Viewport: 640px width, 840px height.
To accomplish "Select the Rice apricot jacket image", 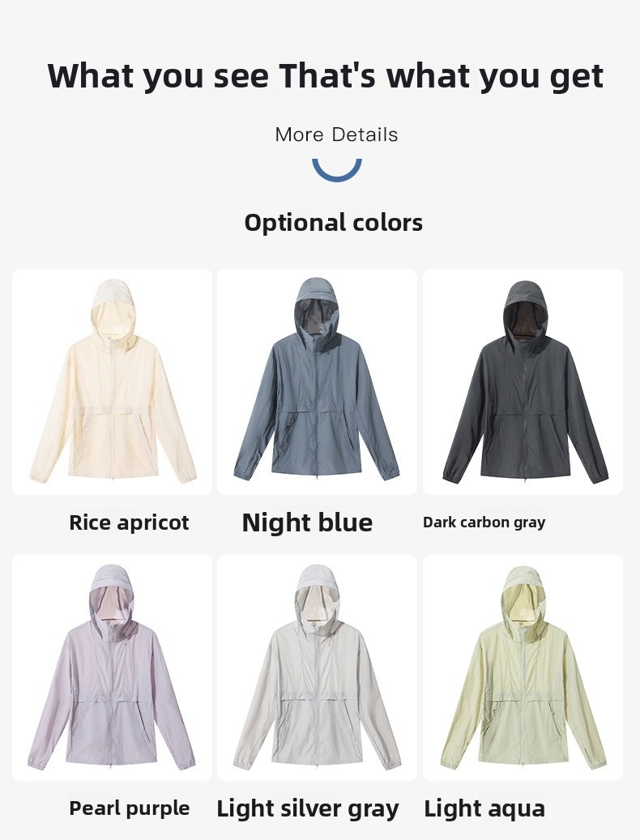I will 112,382.
